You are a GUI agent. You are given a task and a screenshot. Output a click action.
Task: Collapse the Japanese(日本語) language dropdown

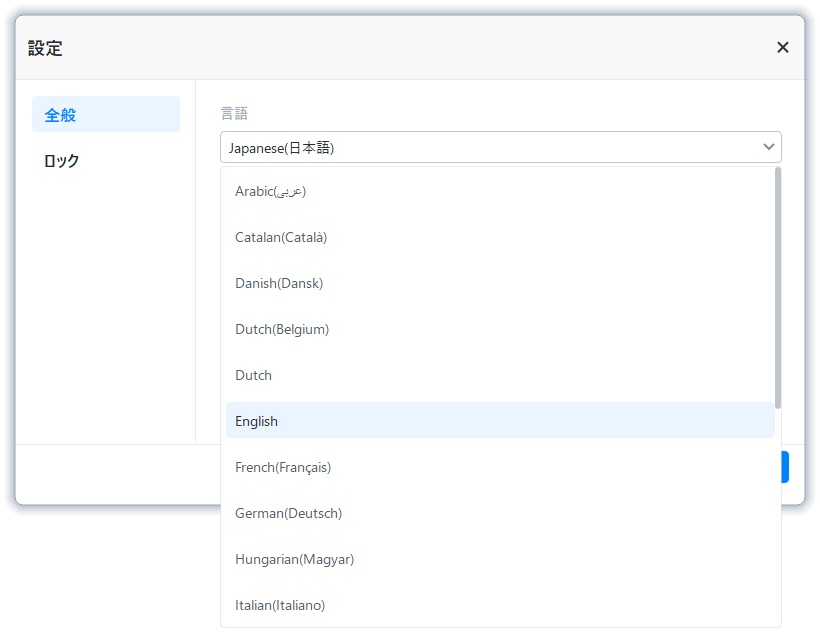(500, 147)
